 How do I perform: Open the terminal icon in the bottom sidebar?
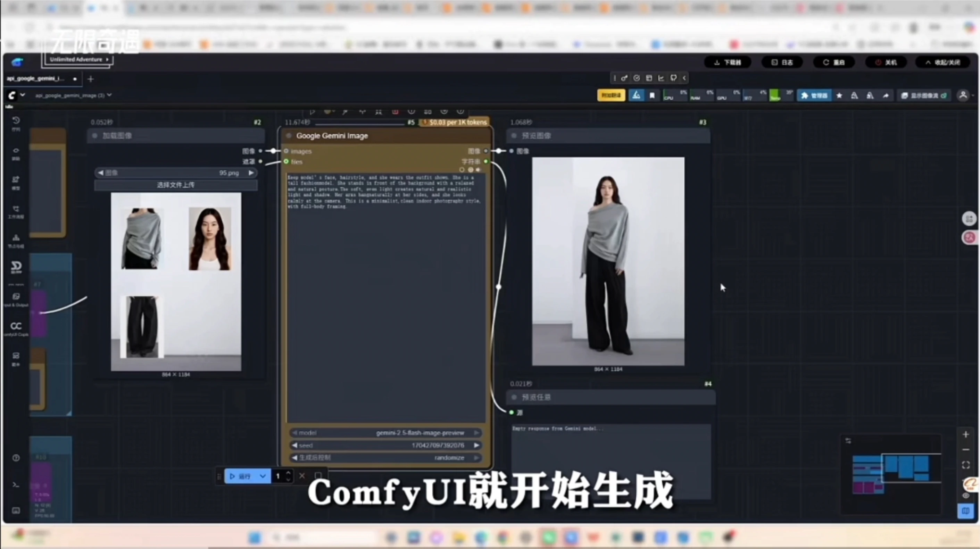click(16, 484)
